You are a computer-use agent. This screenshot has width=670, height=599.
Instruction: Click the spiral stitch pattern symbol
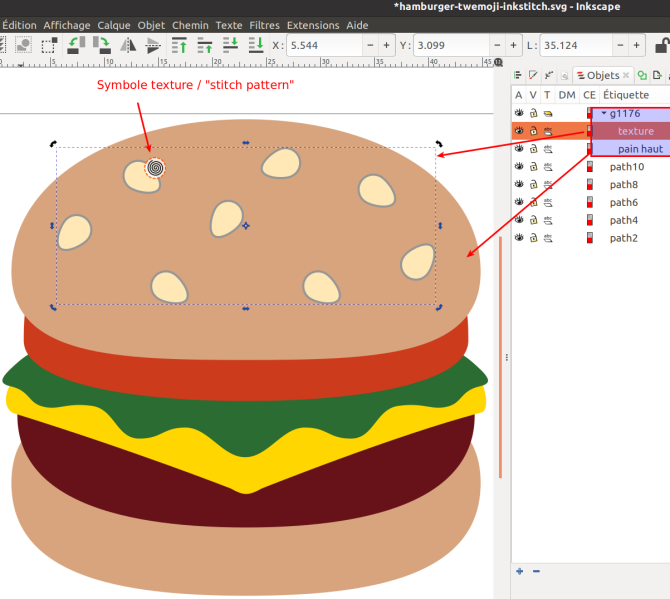click(155, 168)
